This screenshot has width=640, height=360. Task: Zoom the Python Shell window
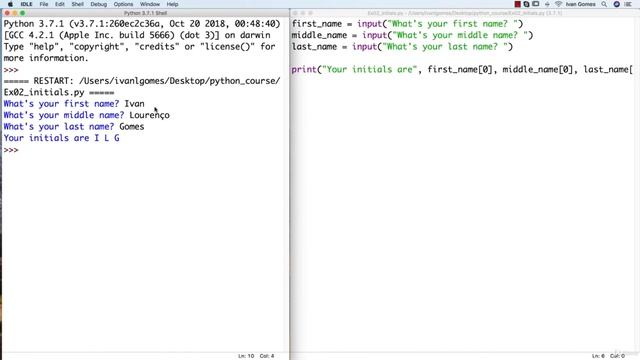22,13
